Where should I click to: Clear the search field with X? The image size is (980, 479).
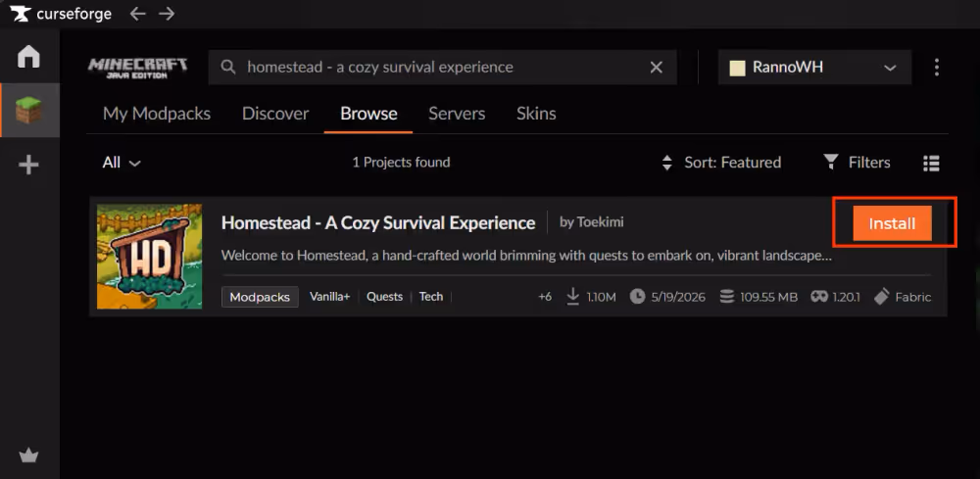pyautogui.click(x=657, y=67)
